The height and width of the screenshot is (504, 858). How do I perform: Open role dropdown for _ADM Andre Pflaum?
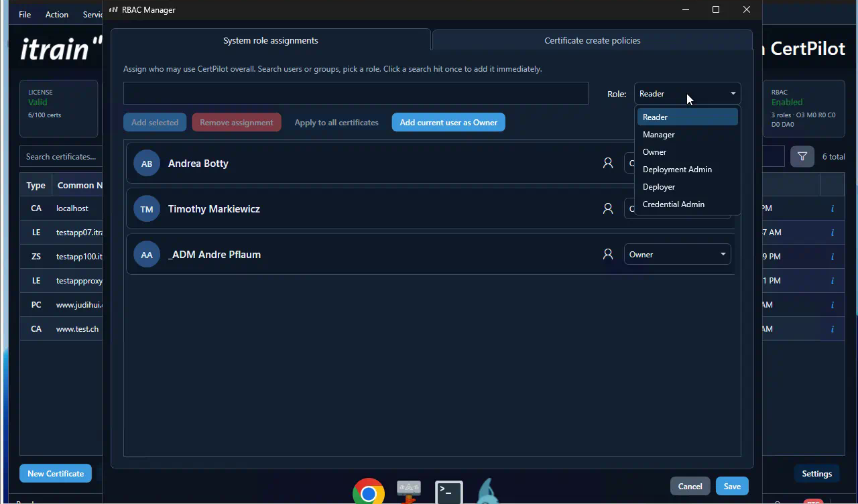[x=677, y=254]
